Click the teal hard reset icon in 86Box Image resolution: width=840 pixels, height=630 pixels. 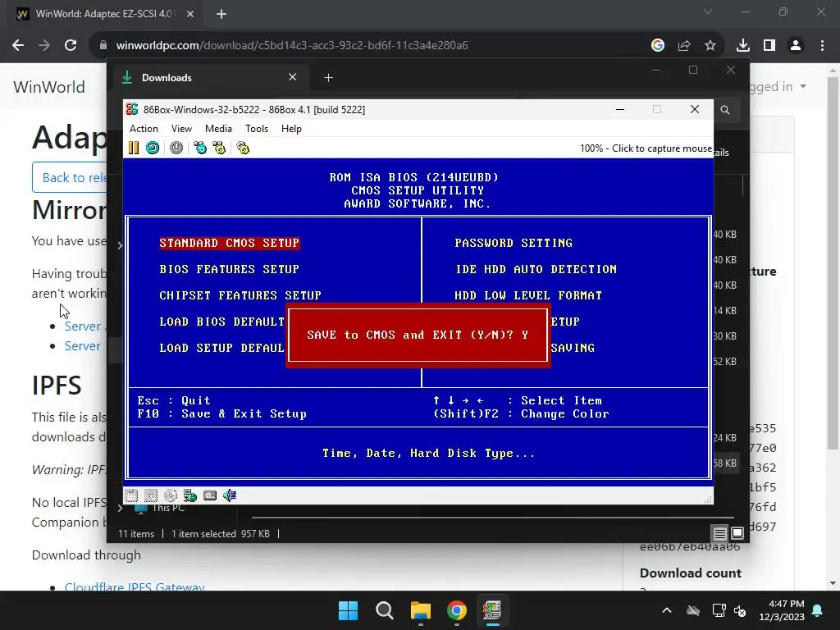click(153, 148)
